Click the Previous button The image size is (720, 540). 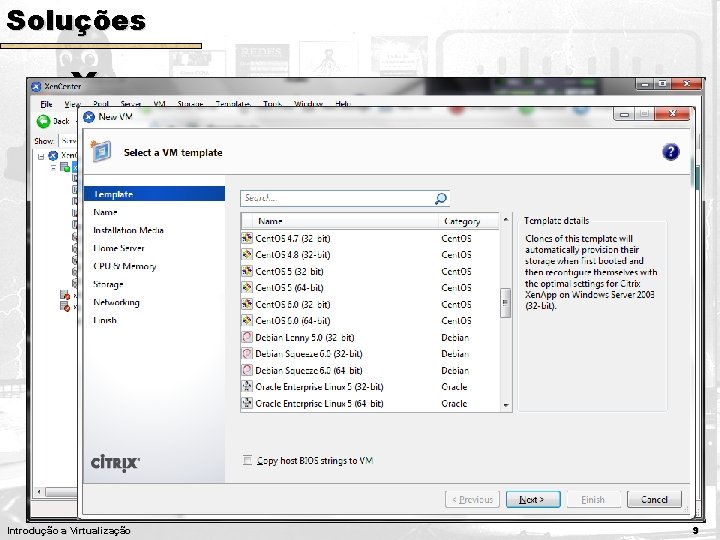click(472, 499)
